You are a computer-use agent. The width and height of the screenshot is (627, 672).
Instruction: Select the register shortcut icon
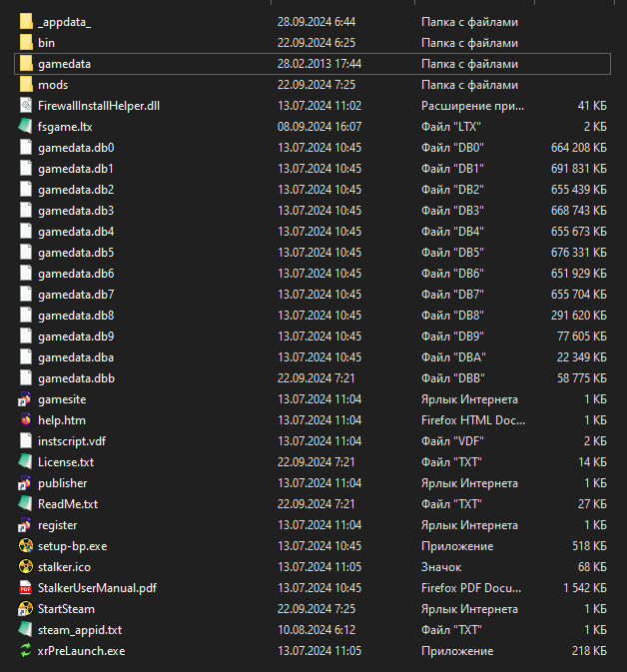[25, 525]
